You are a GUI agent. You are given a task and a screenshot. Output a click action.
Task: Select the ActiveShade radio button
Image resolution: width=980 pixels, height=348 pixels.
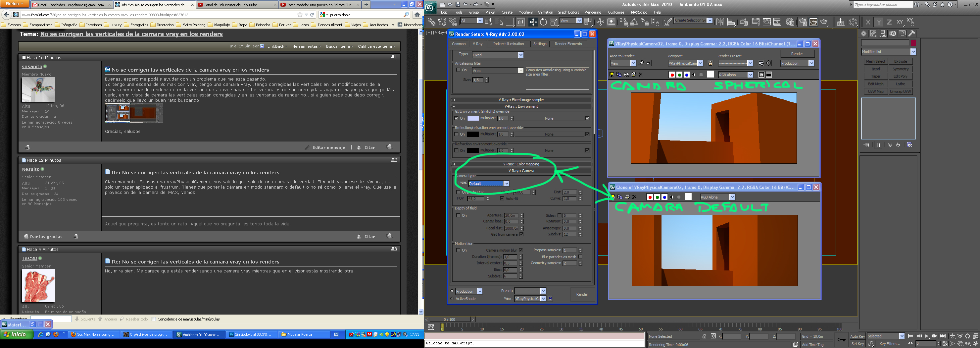452,299
